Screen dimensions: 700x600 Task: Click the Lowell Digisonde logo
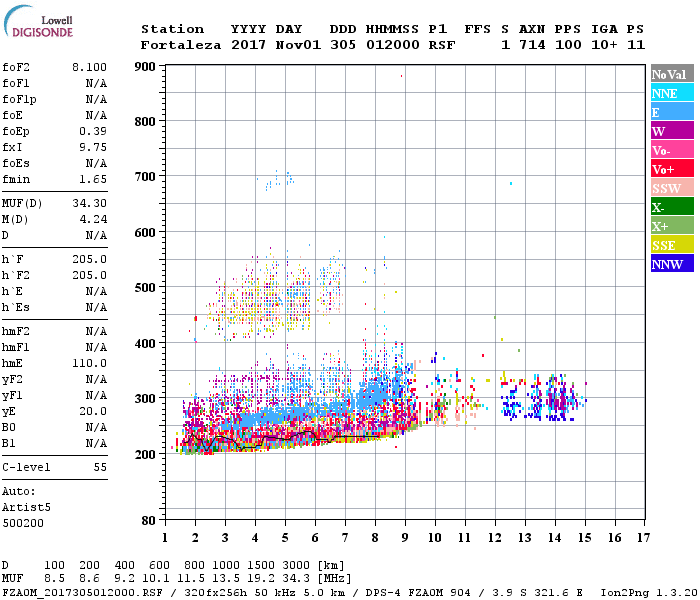[38, 21]
